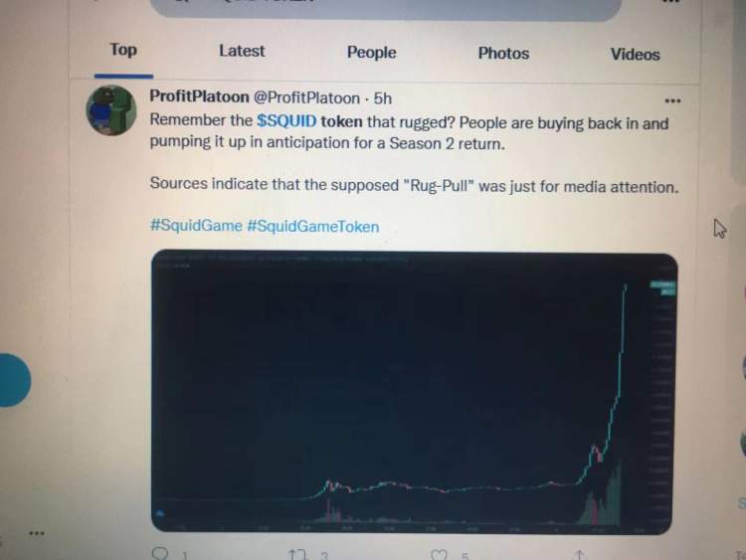Open the bottom-left three-dot menu

click(37, 533)
